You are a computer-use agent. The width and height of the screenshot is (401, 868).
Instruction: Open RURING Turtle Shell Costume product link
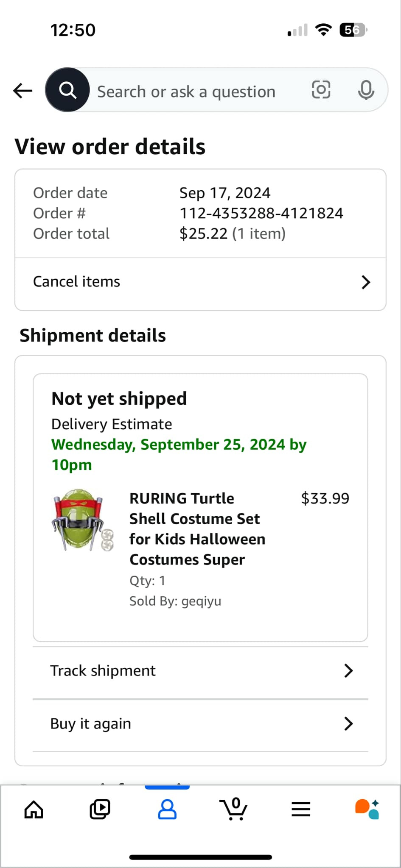pos(197,529)
